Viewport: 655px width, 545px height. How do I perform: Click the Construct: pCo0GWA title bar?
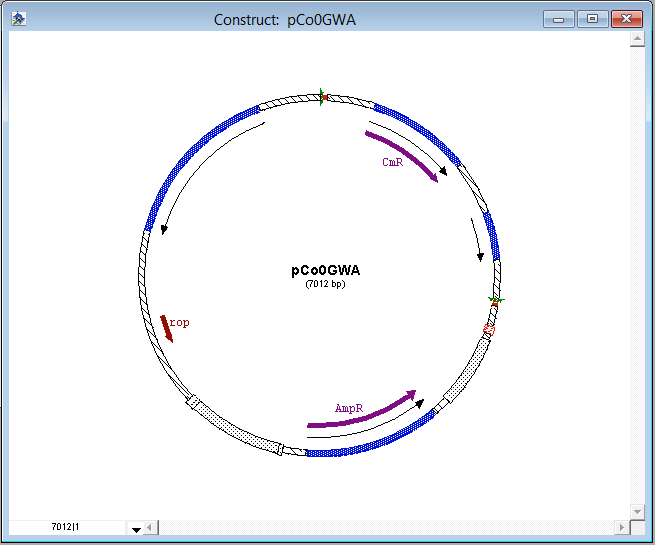(x=284, y=20)
